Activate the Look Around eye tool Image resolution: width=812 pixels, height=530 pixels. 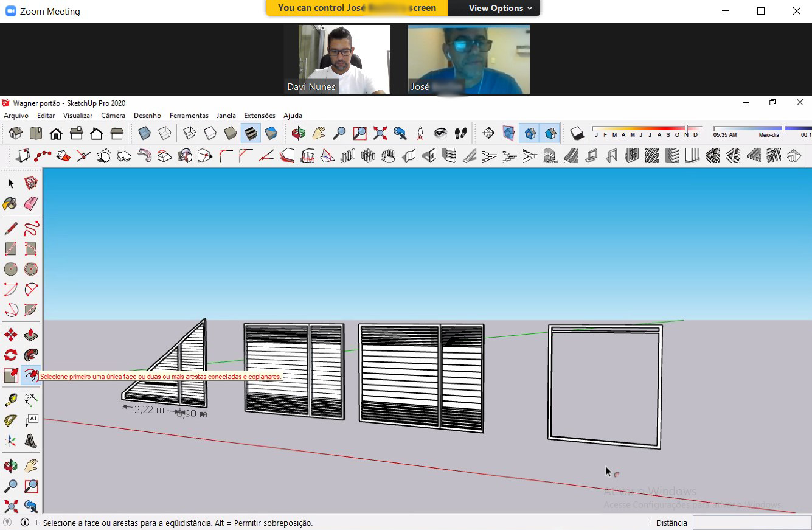439,133
